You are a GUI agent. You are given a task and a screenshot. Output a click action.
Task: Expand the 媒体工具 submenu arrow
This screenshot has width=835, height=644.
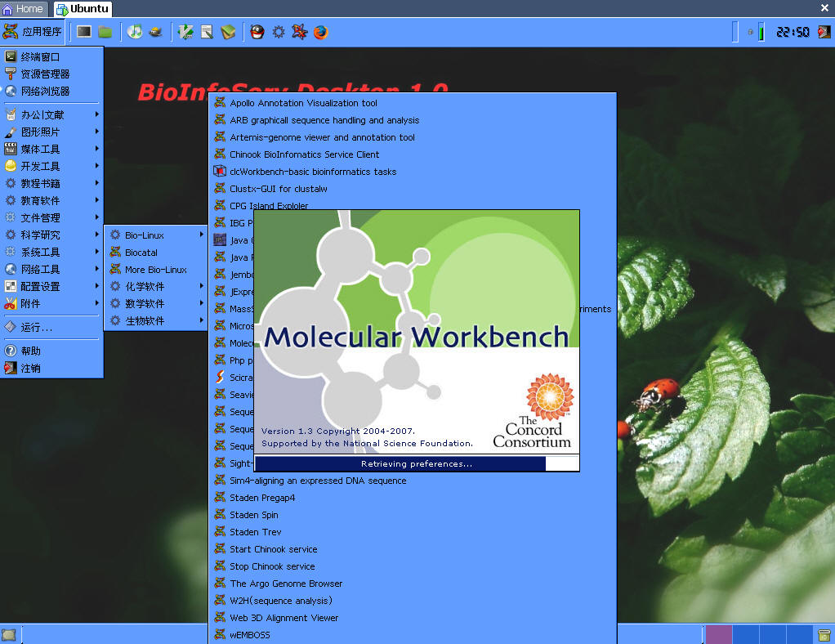tap(97, 148)
